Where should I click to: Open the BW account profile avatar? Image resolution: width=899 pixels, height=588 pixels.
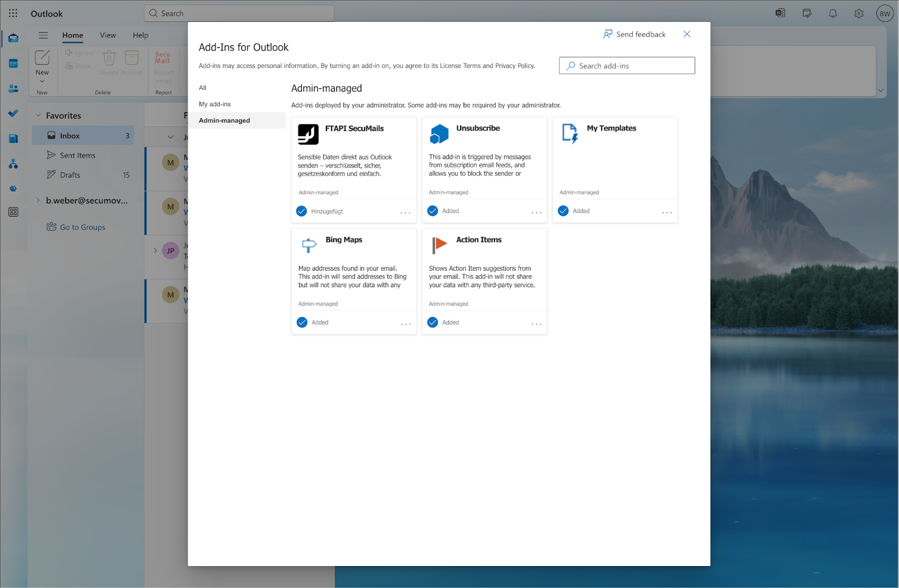(x=884, y=13)
